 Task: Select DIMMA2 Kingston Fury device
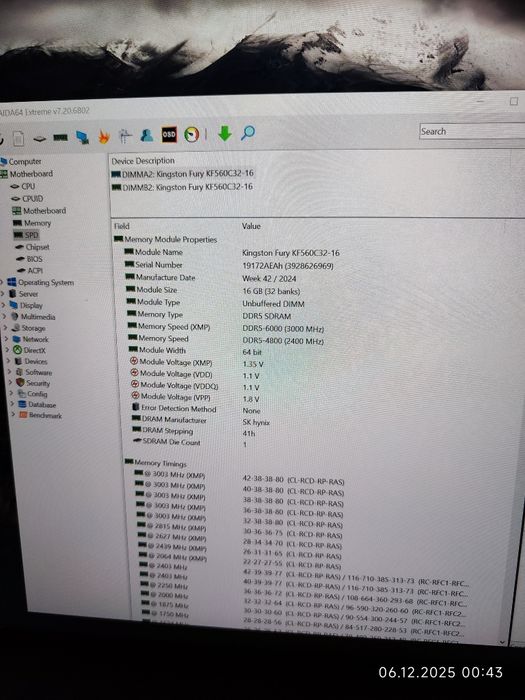pyautogui.click(x=188, y=174)
